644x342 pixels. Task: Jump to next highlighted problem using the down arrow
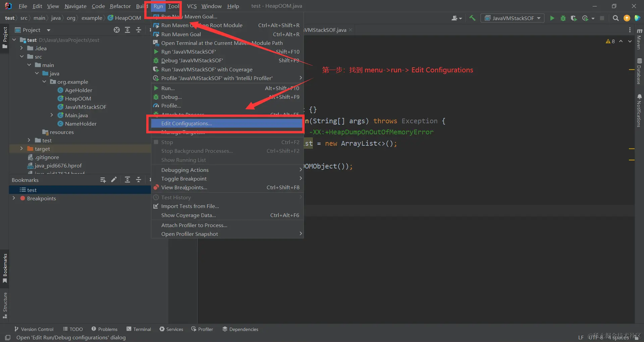click(x=630, y=41)
